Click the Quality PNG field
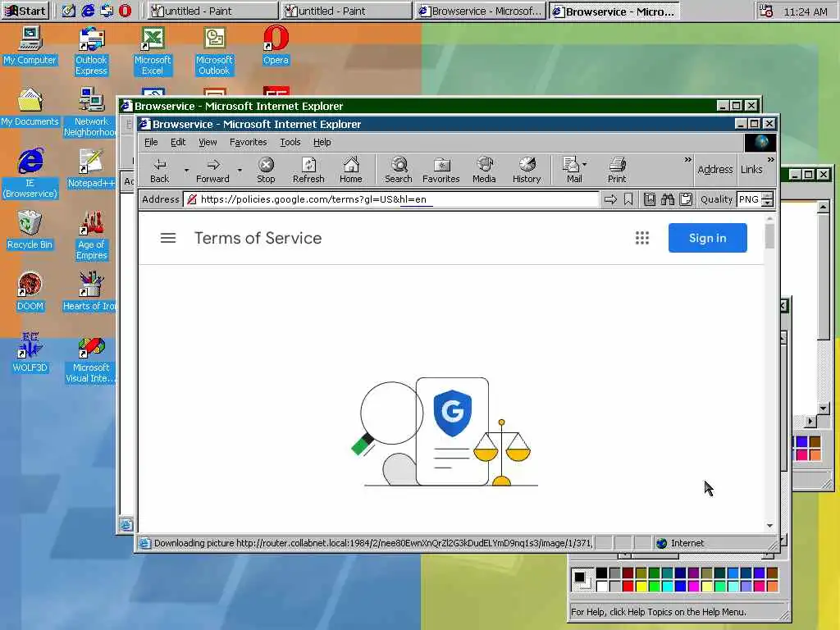 (x=749, y=199)
